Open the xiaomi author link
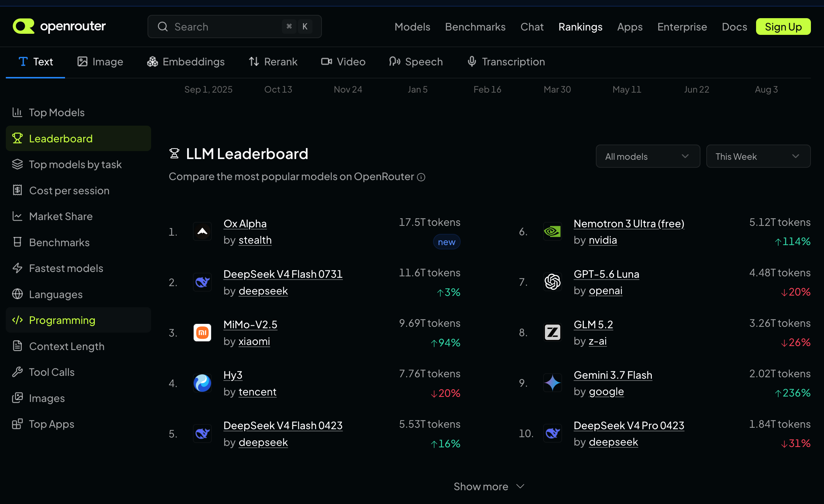 tap(254, 341)
